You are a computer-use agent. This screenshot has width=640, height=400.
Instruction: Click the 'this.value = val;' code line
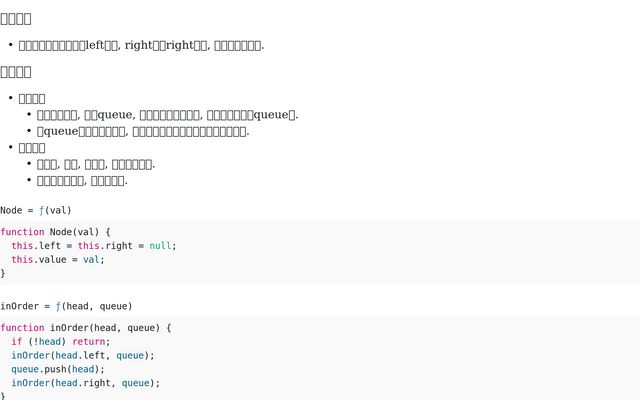tap(58, 259)
